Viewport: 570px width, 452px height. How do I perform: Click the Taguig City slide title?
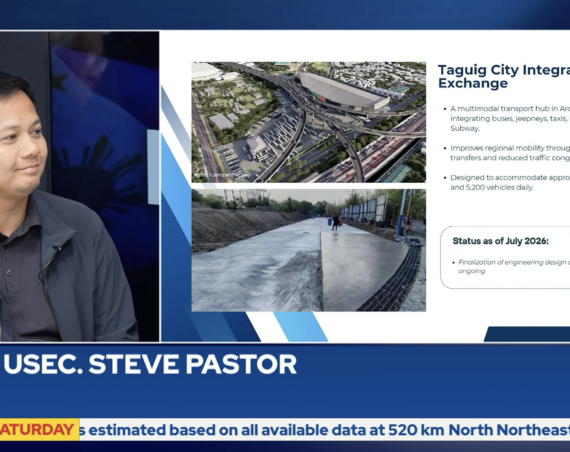pyautogui.click(x=504, y=76)
